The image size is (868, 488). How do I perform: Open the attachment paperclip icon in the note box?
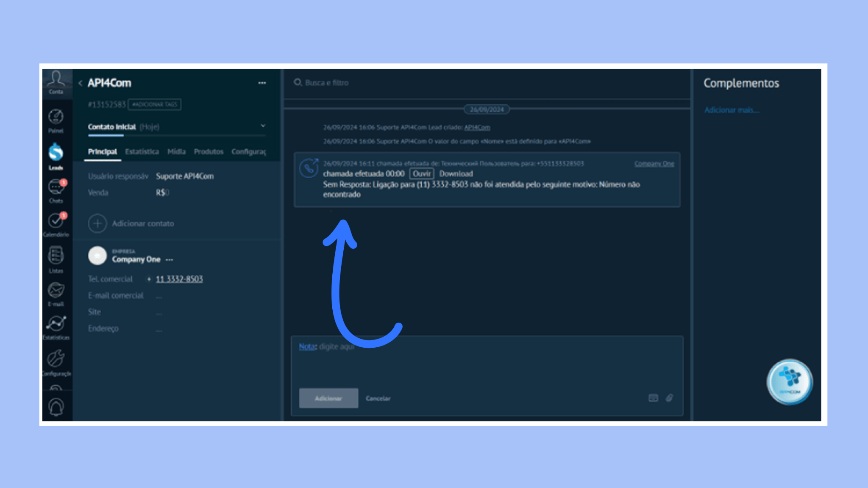(x=669, y=398)
